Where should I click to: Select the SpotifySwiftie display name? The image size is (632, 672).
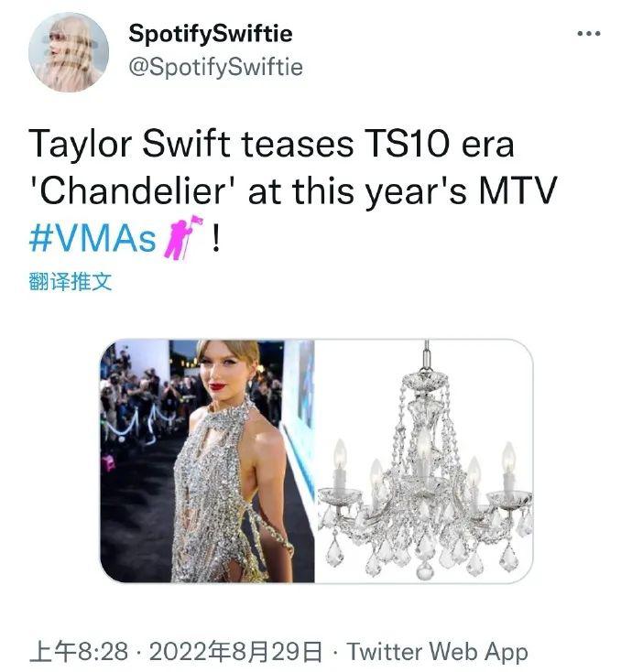tap(211, 34)
